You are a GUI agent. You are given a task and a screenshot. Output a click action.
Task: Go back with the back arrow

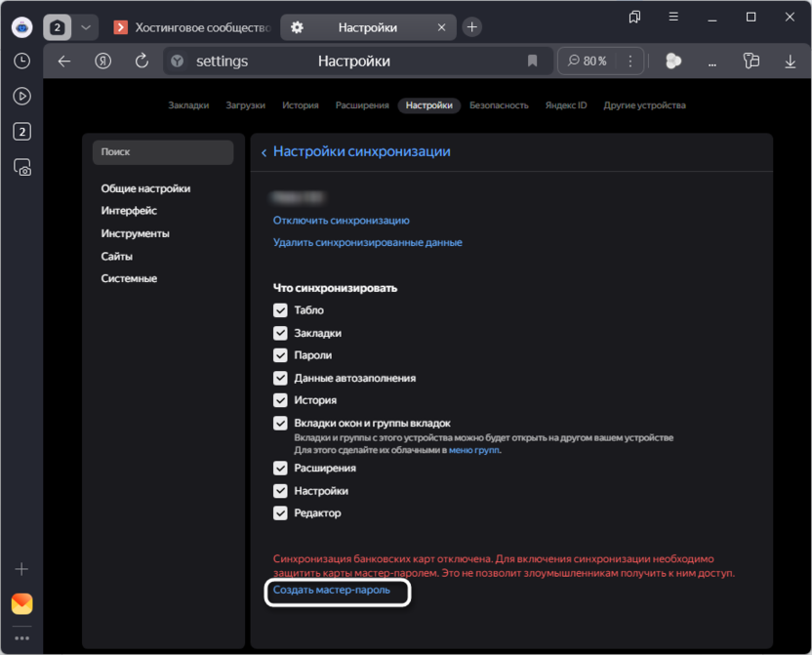click(64, 61)
